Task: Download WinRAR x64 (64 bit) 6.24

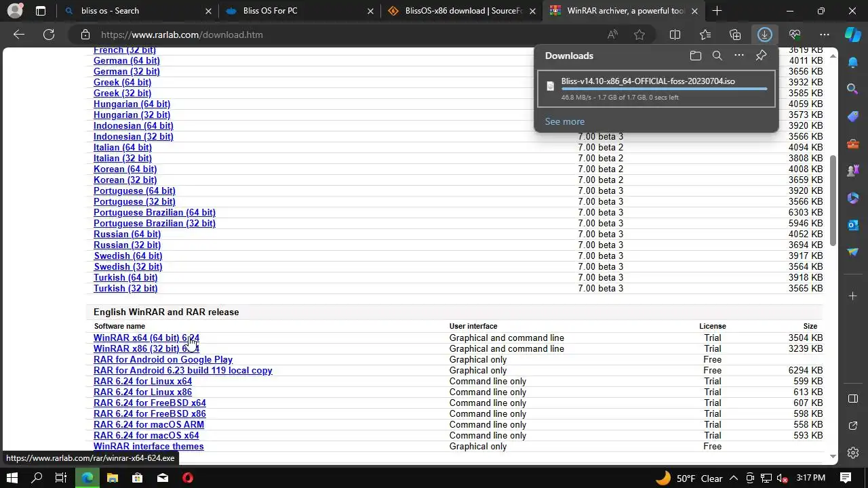Action: coord(146,338)
